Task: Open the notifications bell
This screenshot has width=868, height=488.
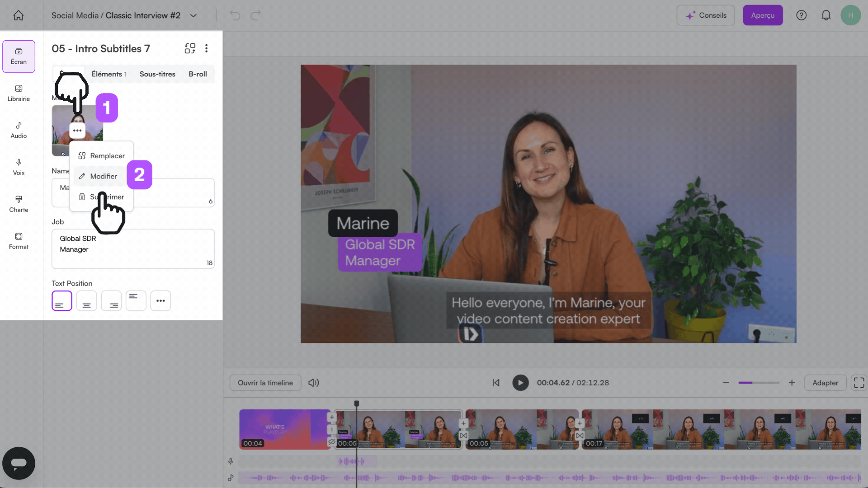Action: (x=826, y=15)
